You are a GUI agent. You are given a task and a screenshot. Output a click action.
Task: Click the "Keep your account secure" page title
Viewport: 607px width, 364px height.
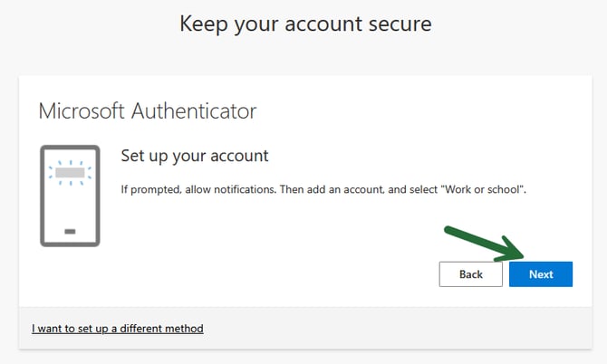[305, 24]
